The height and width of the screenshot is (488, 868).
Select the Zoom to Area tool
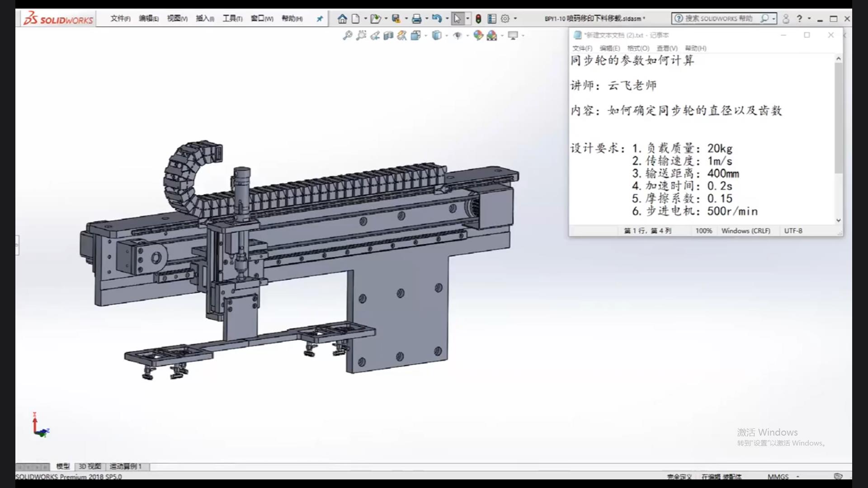(361, 35)
